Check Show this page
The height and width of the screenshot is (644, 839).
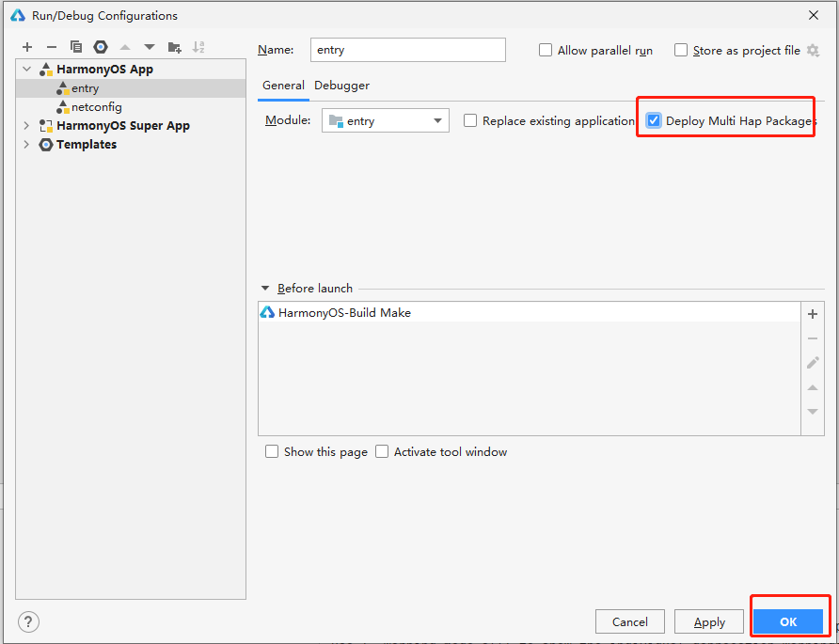coord(272,451)
